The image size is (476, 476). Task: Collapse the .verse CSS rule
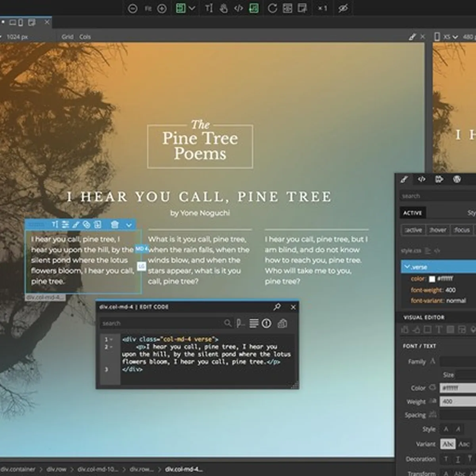tap(407, 267)
